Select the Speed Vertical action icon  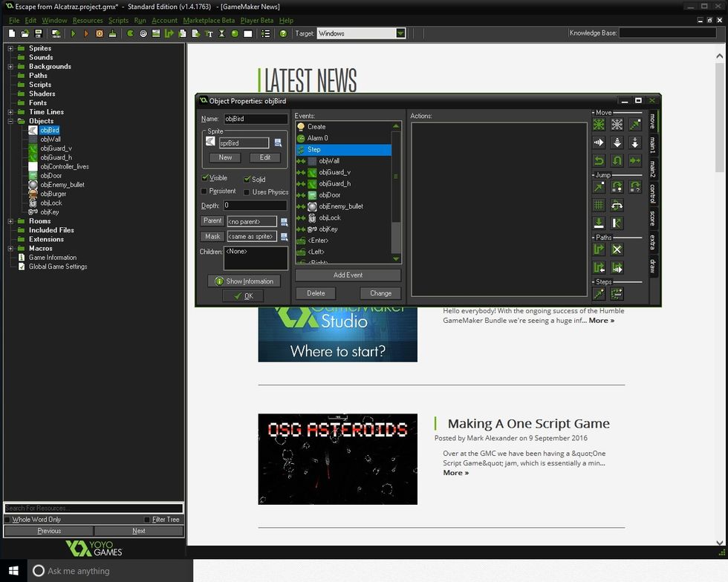tap(617, 143)
